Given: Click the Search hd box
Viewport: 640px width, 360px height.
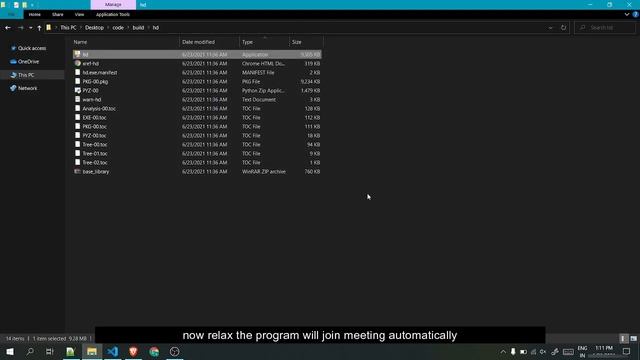Looking at the screenshot, I should 605,28.
